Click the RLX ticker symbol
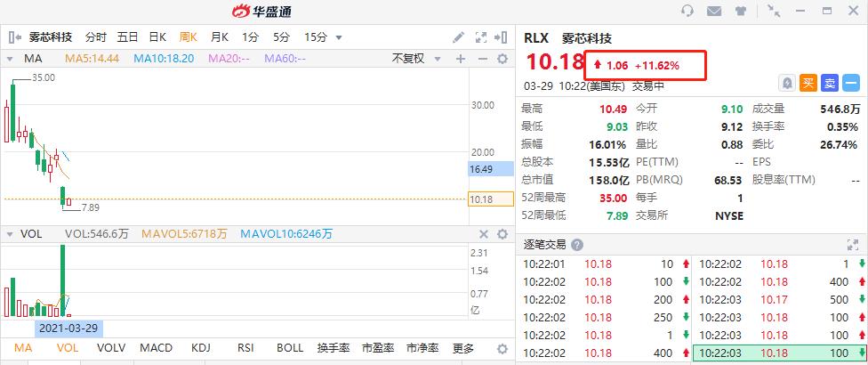Screen dimensions: 868x365 pyautogui.click(x=536, y=38)
